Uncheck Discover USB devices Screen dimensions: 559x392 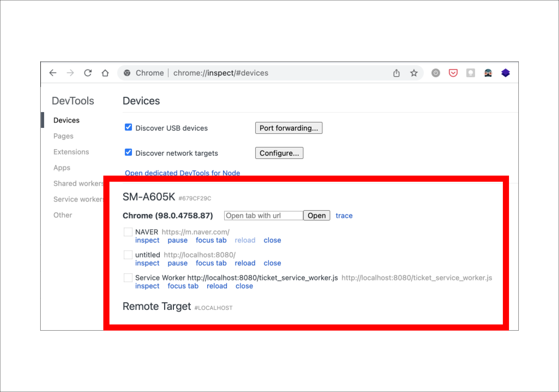tap(128, 127)
